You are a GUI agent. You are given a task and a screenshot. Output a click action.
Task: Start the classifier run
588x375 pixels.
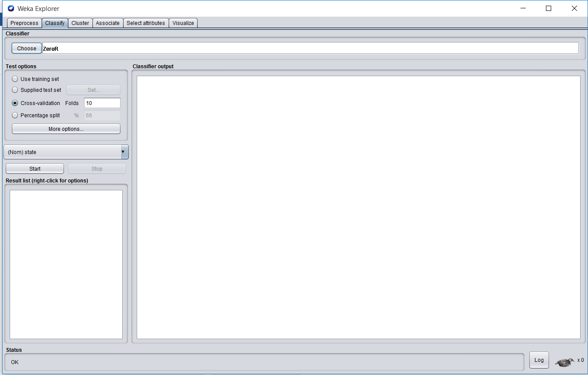[35, 169]
